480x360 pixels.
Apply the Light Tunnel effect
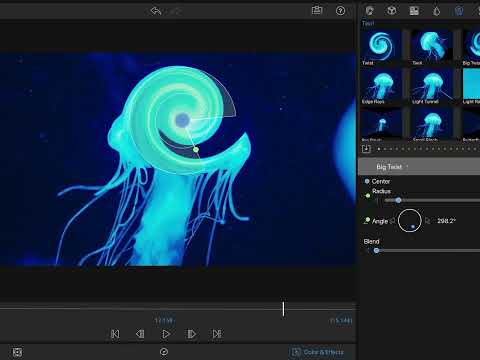(x=431, y=86)
